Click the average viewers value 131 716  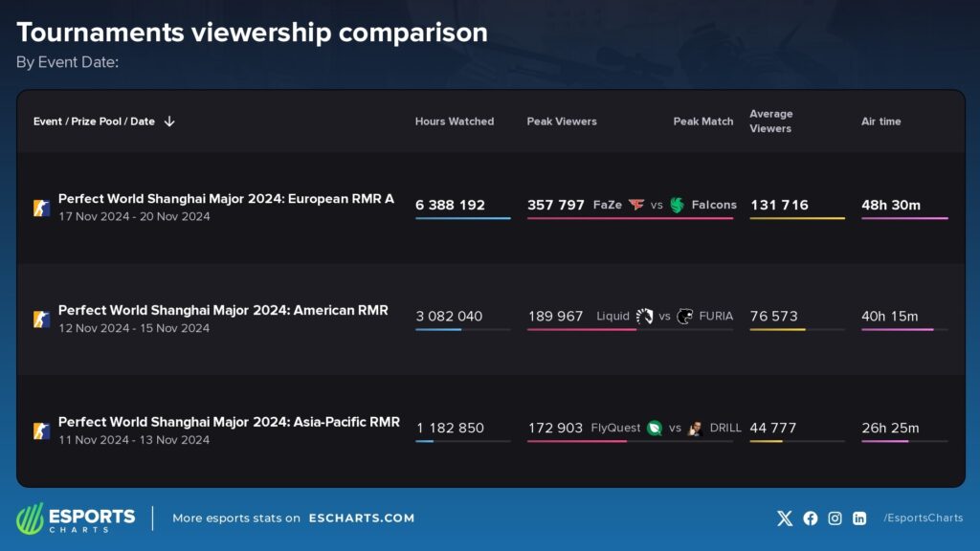(x=779, y=205)
